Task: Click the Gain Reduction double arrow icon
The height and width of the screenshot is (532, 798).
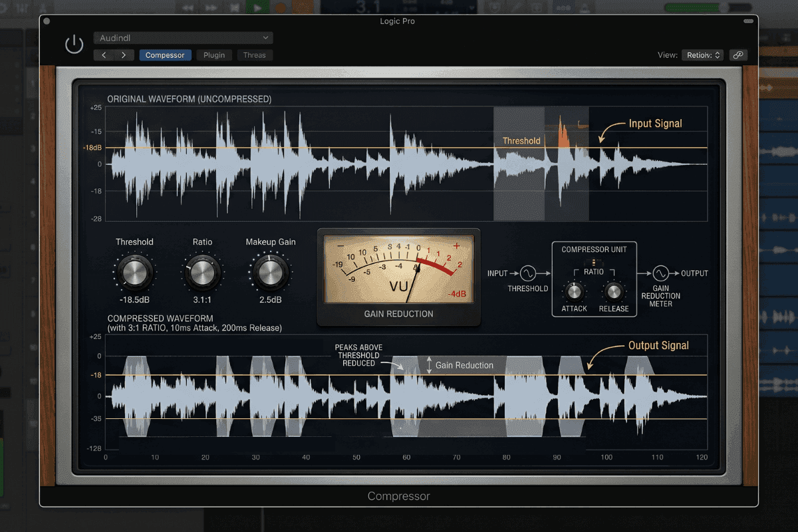Action: tap(429, 365)
